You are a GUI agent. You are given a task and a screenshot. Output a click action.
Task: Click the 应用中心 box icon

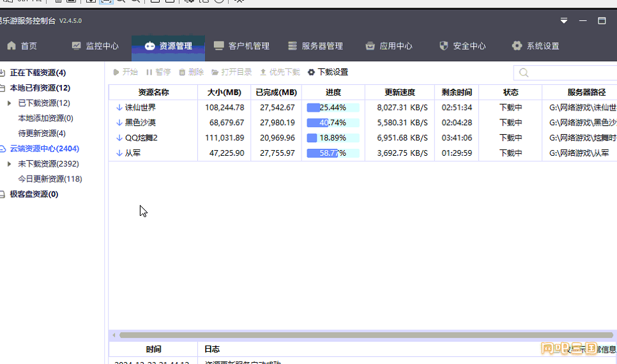click(370, 46)
